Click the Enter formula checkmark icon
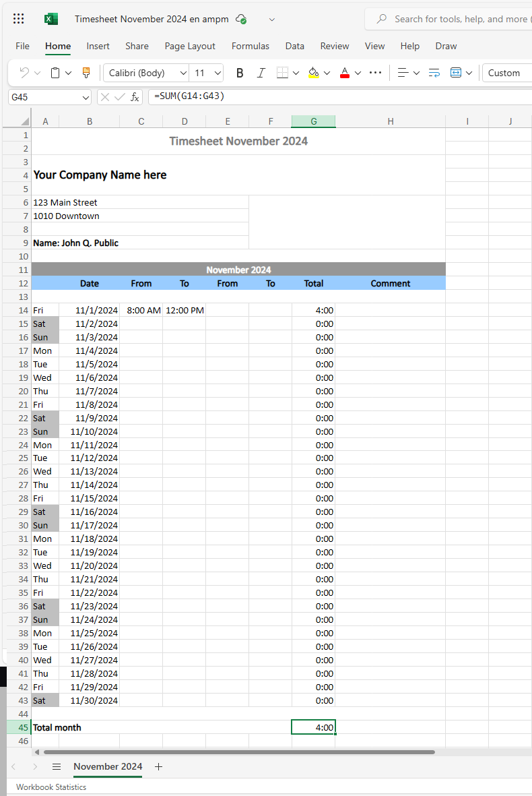 [120, 97]
